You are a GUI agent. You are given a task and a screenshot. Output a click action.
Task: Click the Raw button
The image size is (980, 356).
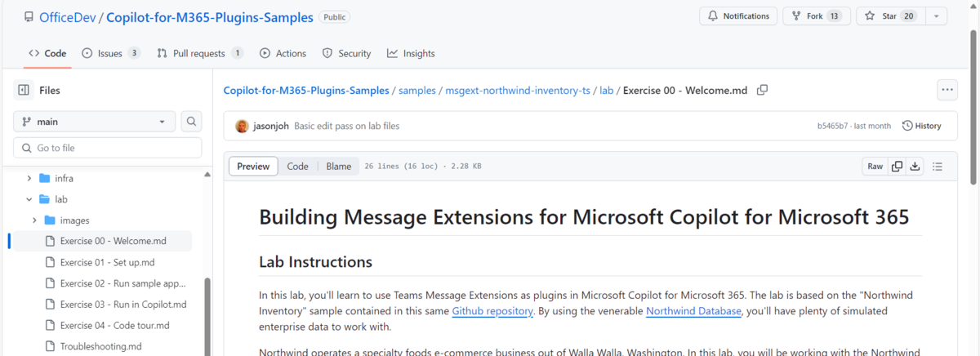[875, 166]
